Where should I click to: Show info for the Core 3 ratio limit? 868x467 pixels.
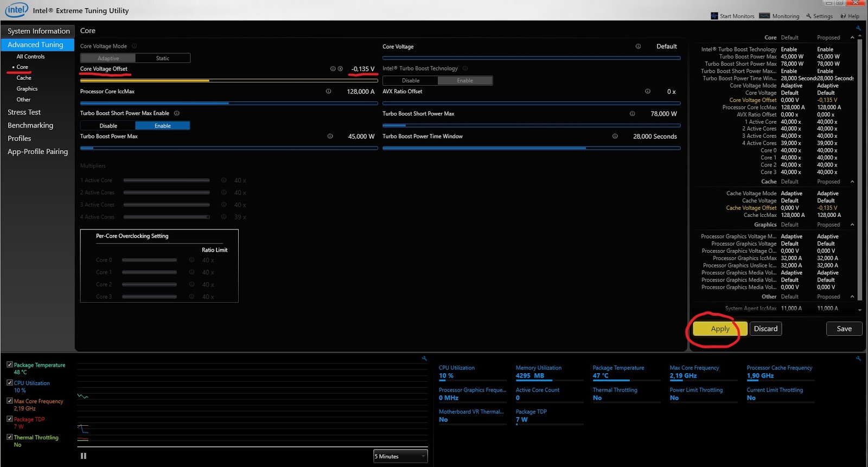point(192,297)
